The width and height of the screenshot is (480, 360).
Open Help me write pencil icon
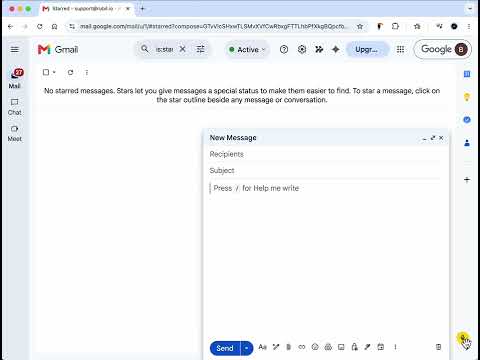(x=276, y=347)
